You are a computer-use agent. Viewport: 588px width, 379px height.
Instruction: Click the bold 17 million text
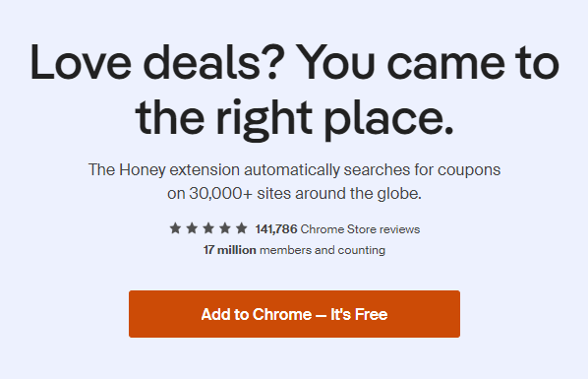[x=230, y=250]
